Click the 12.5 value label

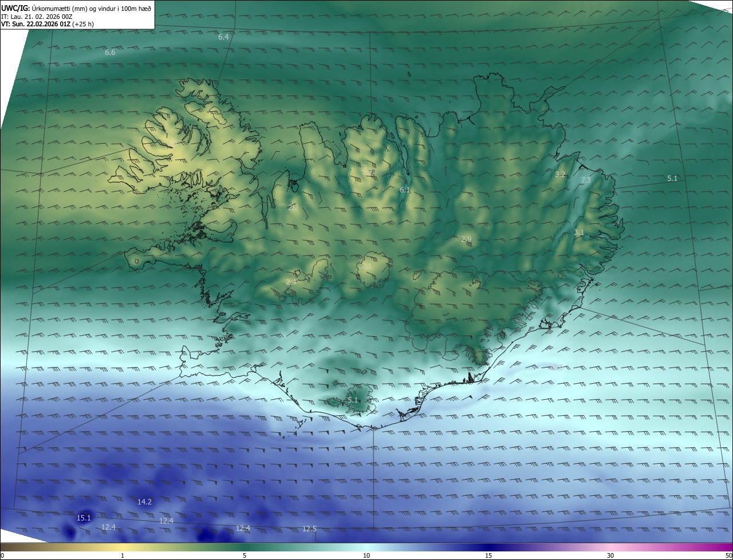[x=309, y=529]
